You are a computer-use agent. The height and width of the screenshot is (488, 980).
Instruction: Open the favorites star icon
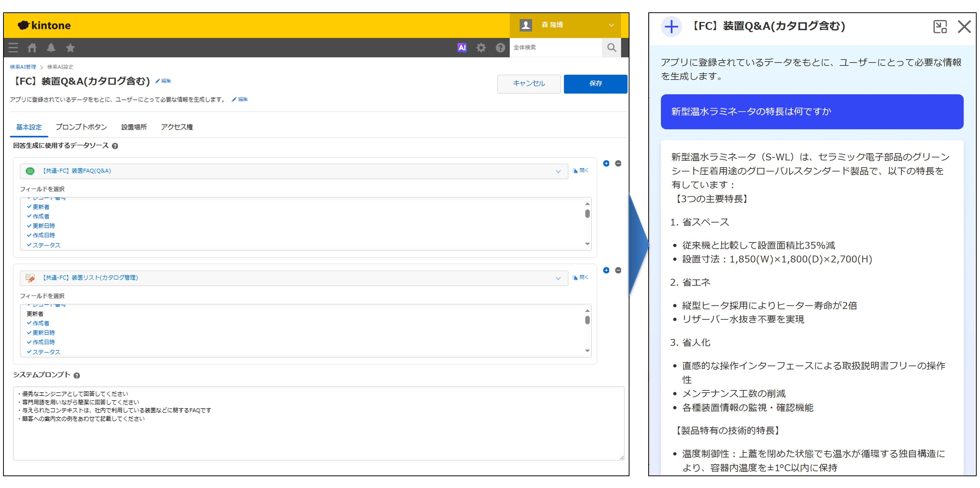[70, 48]
